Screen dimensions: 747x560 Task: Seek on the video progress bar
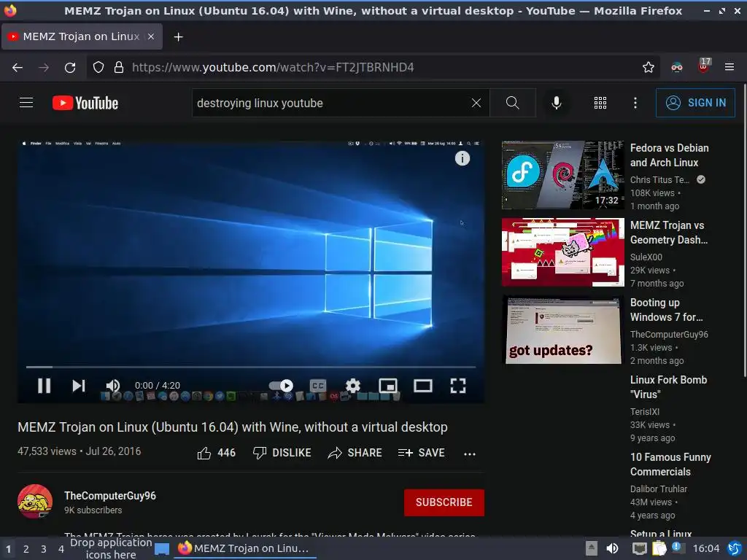click(x=251, y=367)
